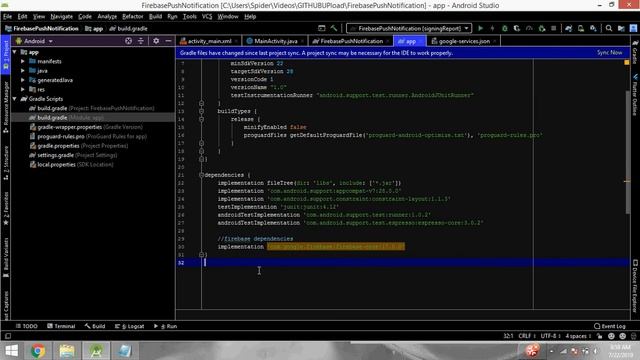Toggle the Favorites side panel
The width and height of the screenshot is (640, 360).
(6, 208)
